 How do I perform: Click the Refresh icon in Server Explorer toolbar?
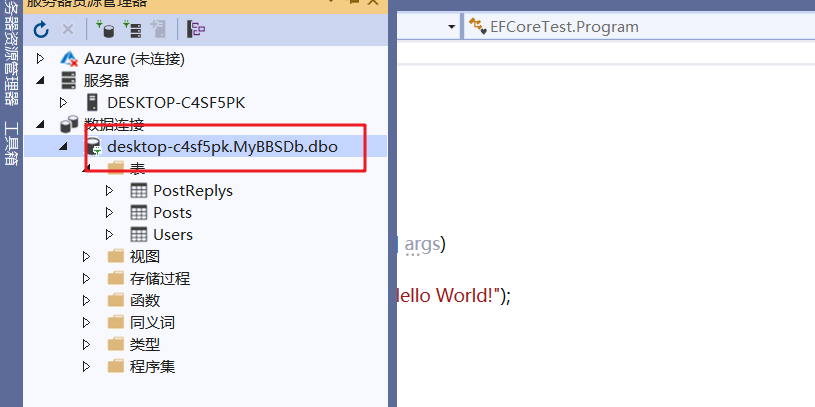41,30
